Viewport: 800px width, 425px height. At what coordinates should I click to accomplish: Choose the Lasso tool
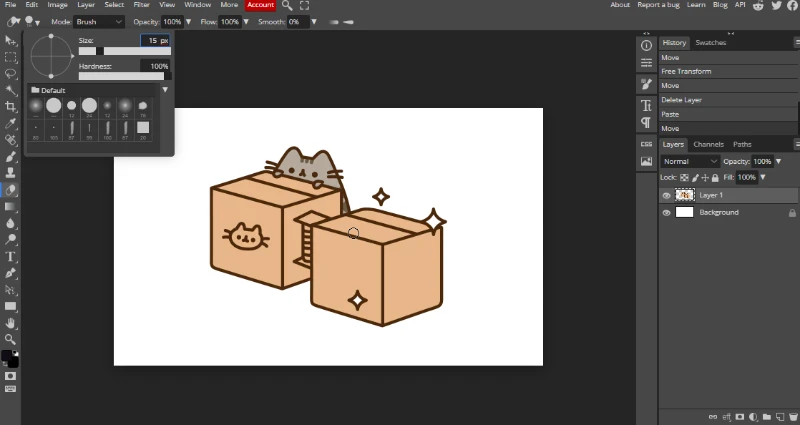click(x=11, y=74)
